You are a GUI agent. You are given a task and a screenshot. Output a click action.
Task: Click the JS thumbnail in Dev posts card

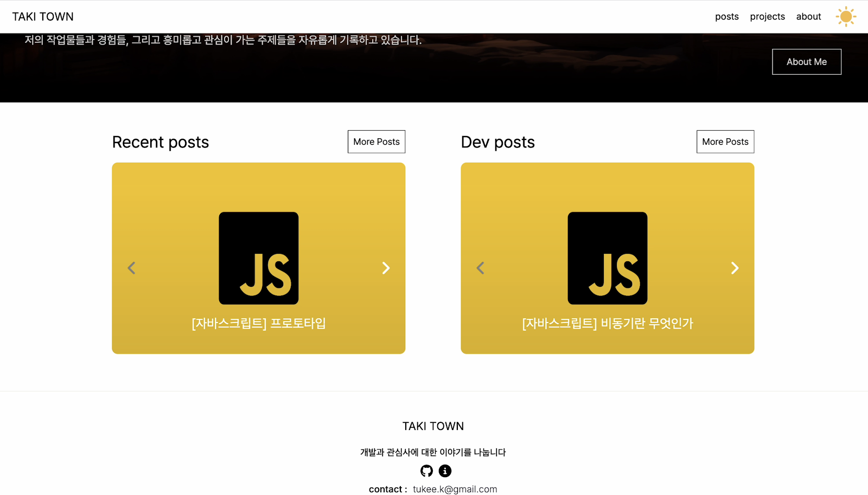tap(608, 258)
